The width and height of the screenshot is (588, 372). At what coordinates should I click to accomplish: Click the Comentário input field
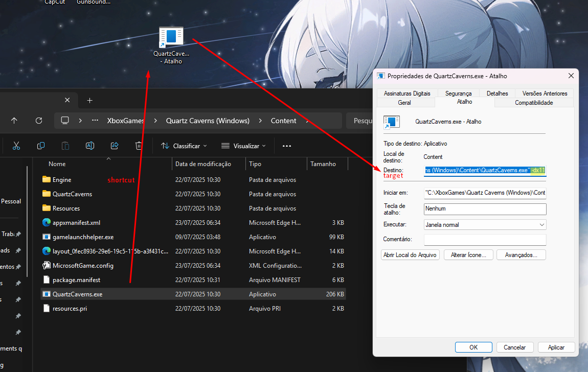[485, 239]
